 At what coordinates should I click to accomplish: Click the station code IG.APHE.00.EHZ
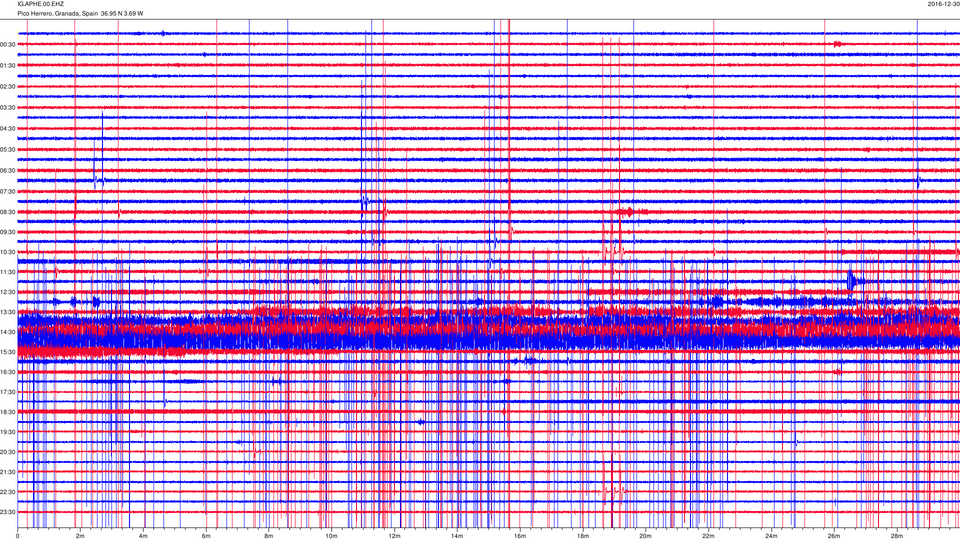(x=40, y=4)
